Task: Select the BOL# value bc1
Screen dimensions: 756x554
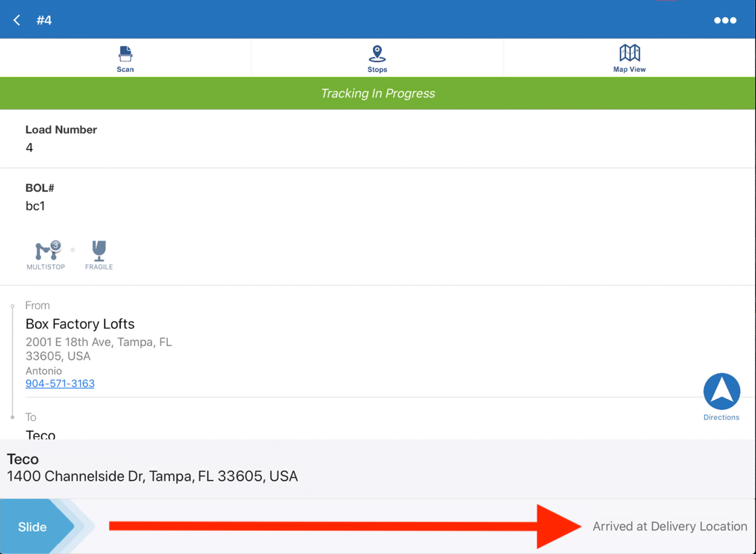Action: (35, 206)
